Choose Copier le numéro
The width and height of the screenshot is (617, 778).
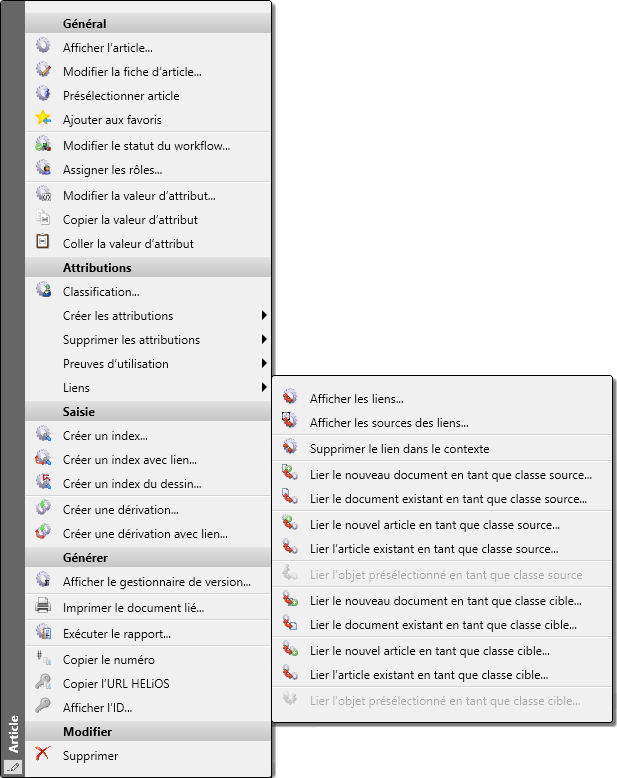(x=148, y=659)
